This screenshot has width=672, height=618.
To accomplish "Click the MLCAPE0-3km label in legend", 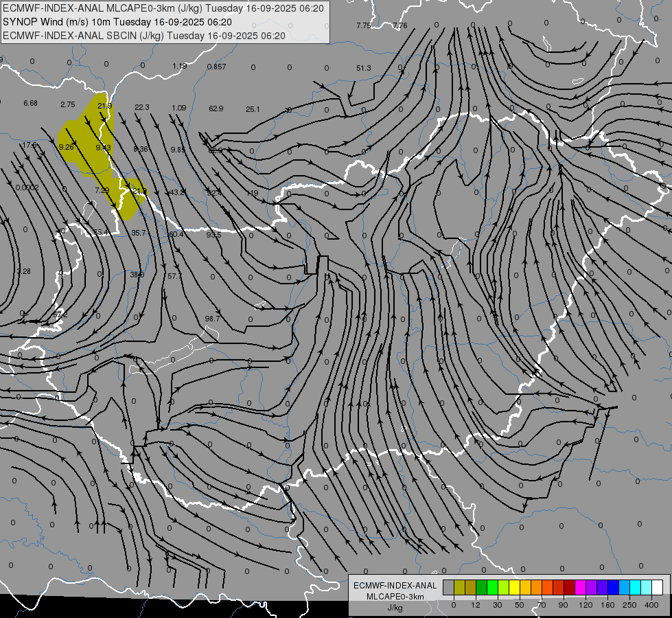I will 395,597.
